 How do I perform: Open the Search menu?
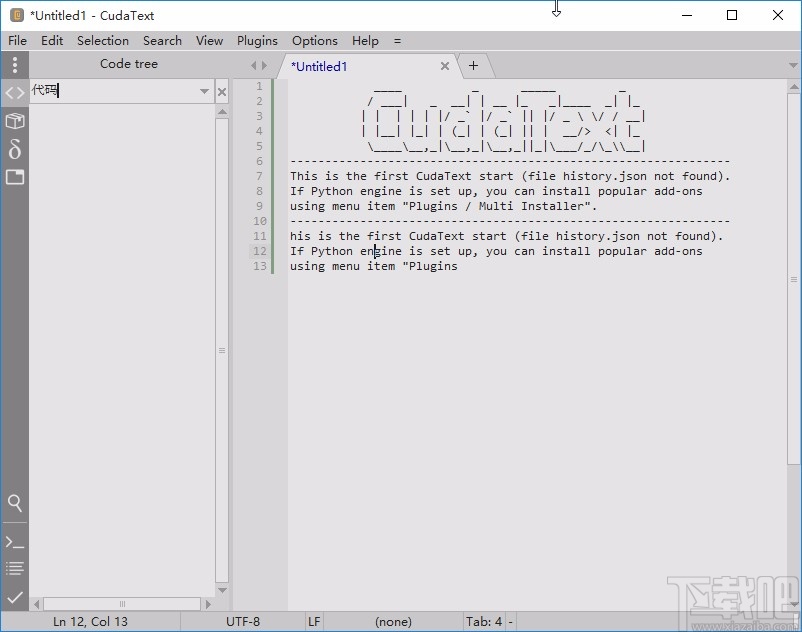162,40
